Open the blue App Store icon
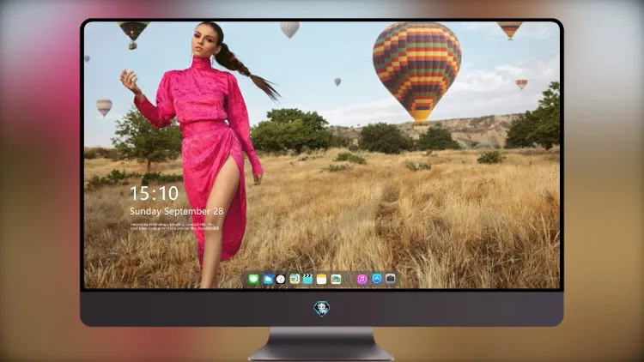644x362 pixels. (x=377, y=279)
